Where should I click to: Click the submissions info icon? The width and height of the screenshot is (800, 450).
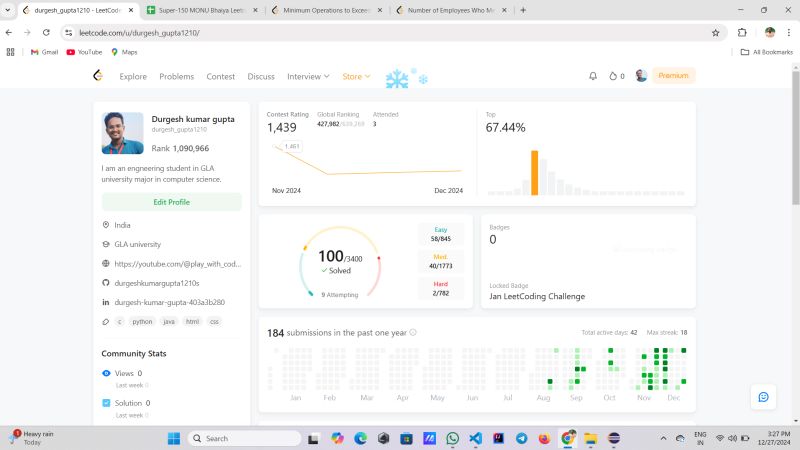413,332
